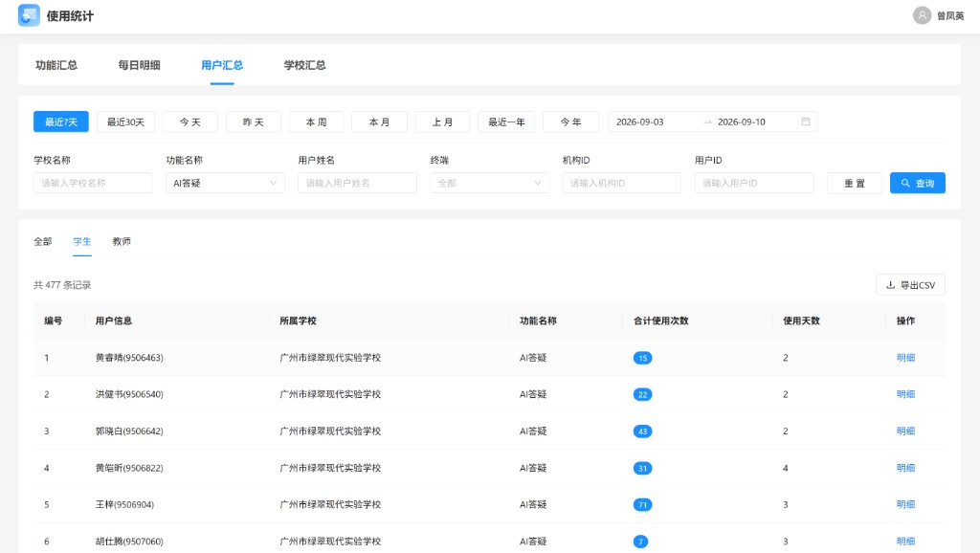
Task: Click the 使用天数 column header
Action: [801, 321]
